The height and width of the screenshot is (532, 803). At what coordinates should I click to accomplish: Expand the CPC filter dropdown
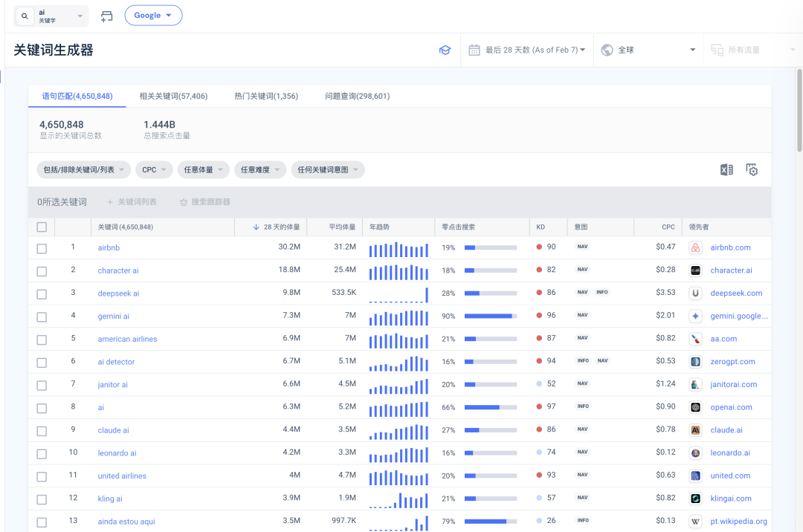[x=155, y=170]
